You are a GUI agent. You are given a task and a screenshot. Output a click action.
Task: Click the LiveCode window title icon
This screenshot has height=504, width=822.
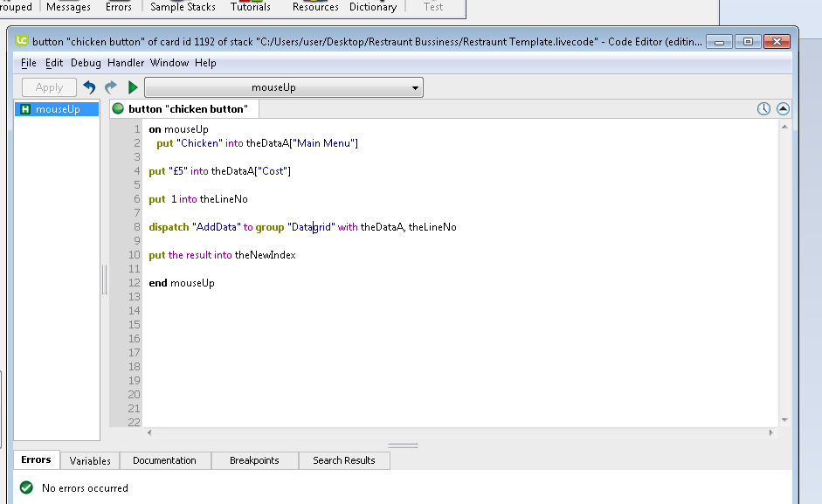click(x=22, y=40)
